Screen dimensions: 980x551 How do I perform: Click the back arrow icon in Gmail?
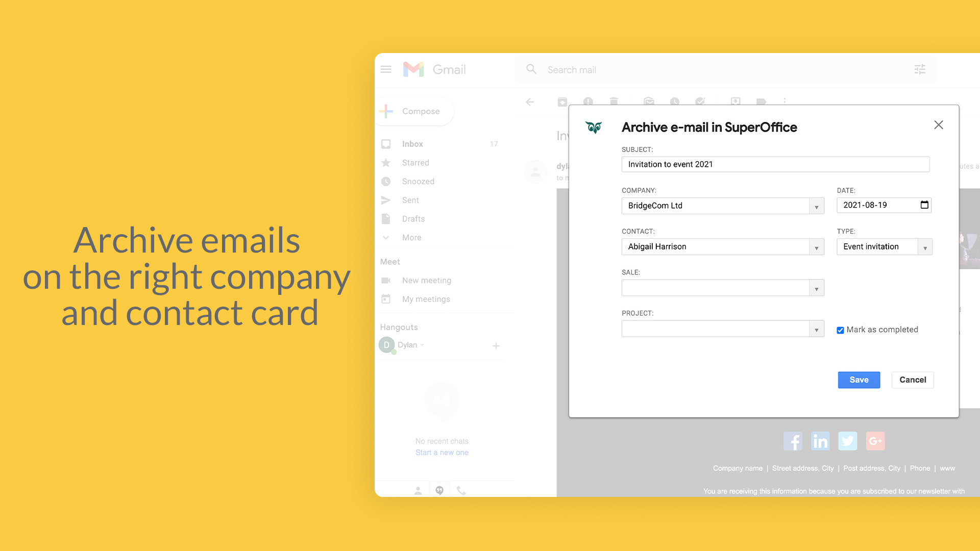click(x=530, y=101)
